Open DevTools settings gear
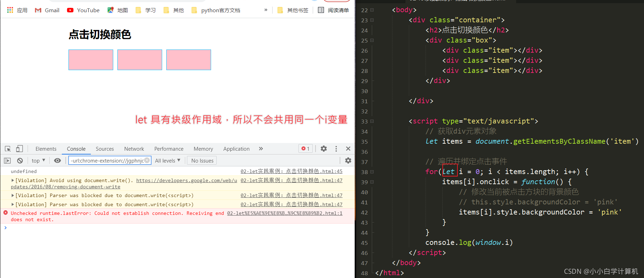The image size is (644, 278). pos(324,149)
